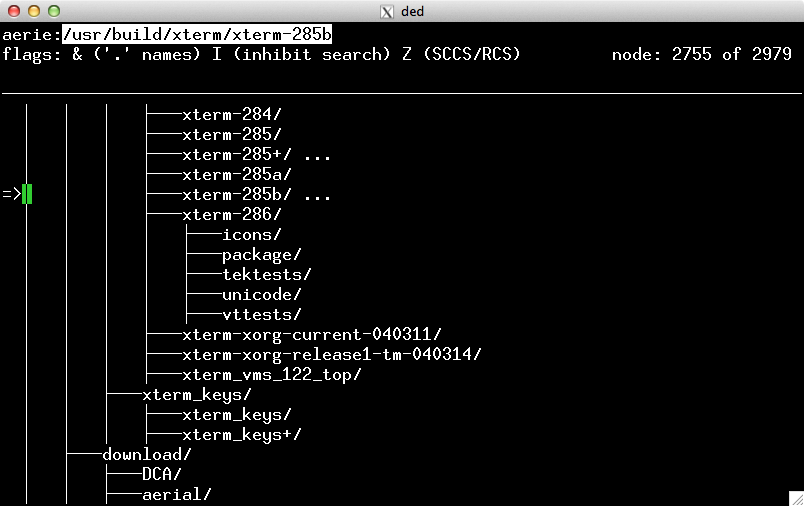Select the download/ directory
Viewport: 804px width, 506px height.
coord(146,454)
